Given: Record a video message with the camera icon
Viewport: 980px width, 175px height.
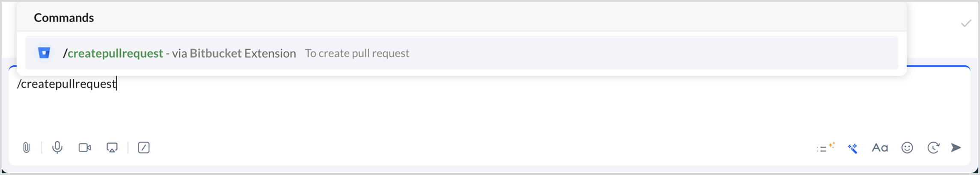Looking at the screenshot, I should [85, 148].
